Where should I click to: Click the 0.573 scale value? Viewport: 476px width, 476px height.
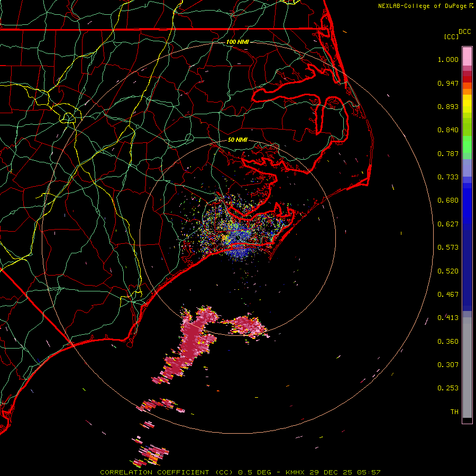448,248
